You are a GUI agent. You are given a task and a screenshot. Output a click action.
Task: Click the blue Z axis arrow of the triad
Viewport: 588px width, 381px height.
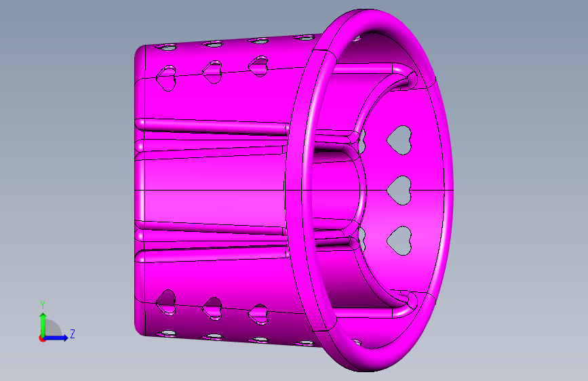pyautogui.click(x=56, y=338)
